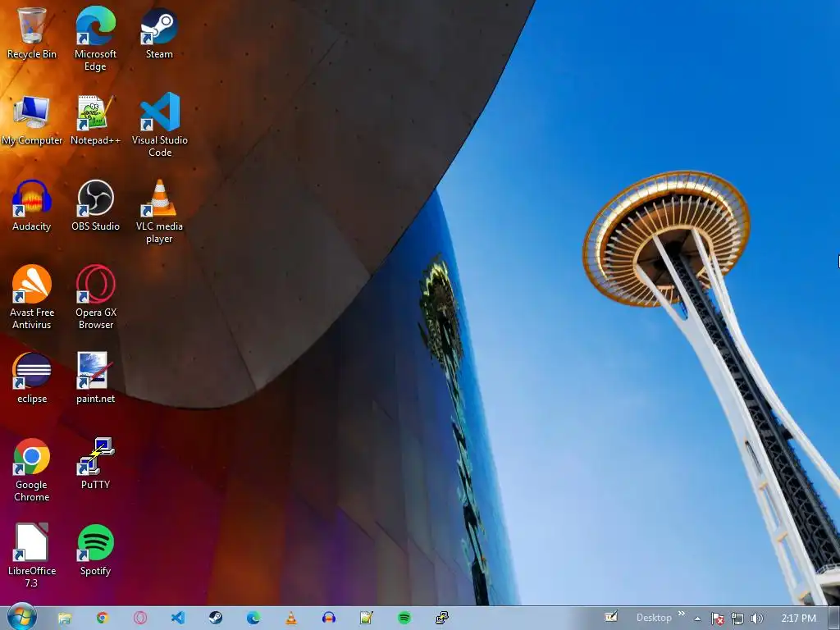This screenshot has height=630, width=840.
Task: Launch Microsoft Edge from the taskbar
Action: 253,619
